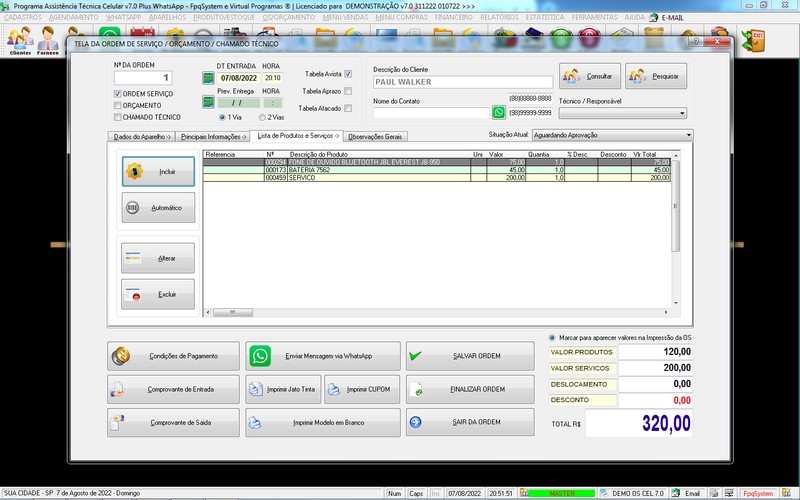Screen dimensions: 800x500
Task: Print Comprovante de Entrada
Action: coord(173,389)
